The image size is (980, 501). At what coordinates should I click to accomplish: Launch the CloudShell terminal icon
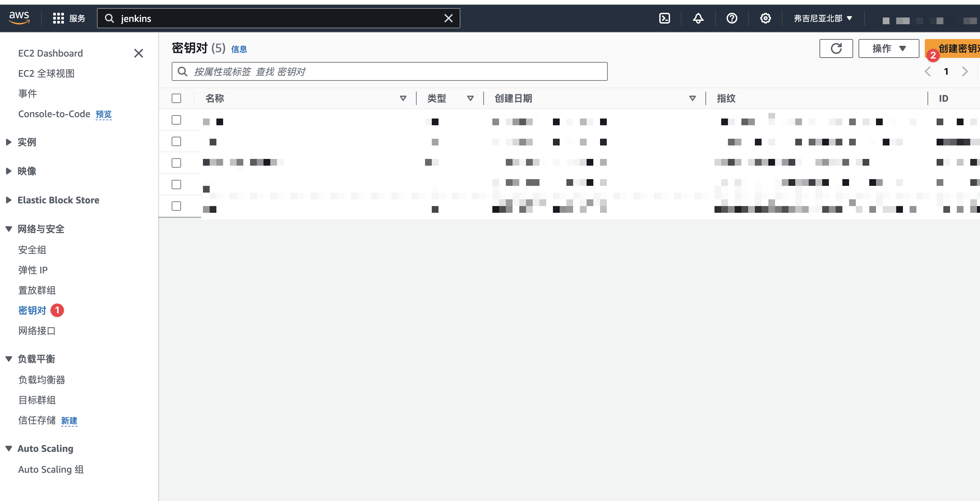(x=665, y=18)
